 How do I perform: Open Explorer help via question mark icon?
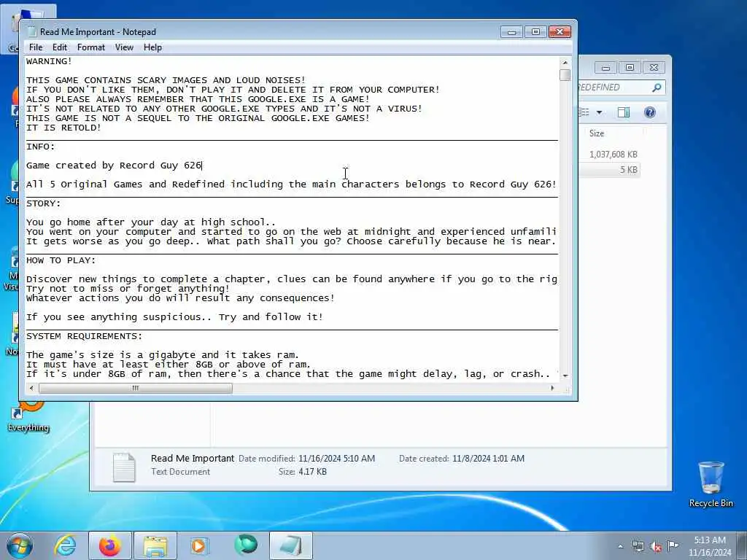click(650, 112)
